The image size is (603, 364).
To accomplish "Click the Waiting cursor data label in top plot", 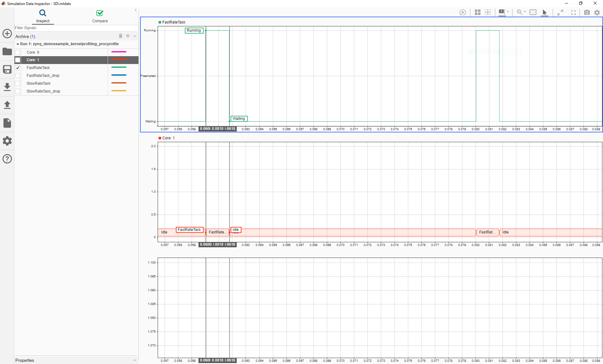I will [x=239, y=119].
